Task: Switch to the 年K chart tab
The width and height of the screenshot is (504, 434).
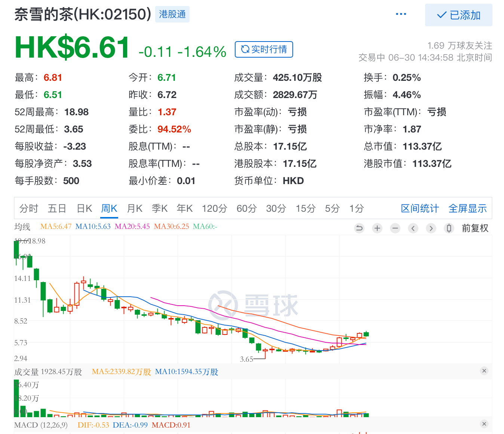Action: (185, 208)
